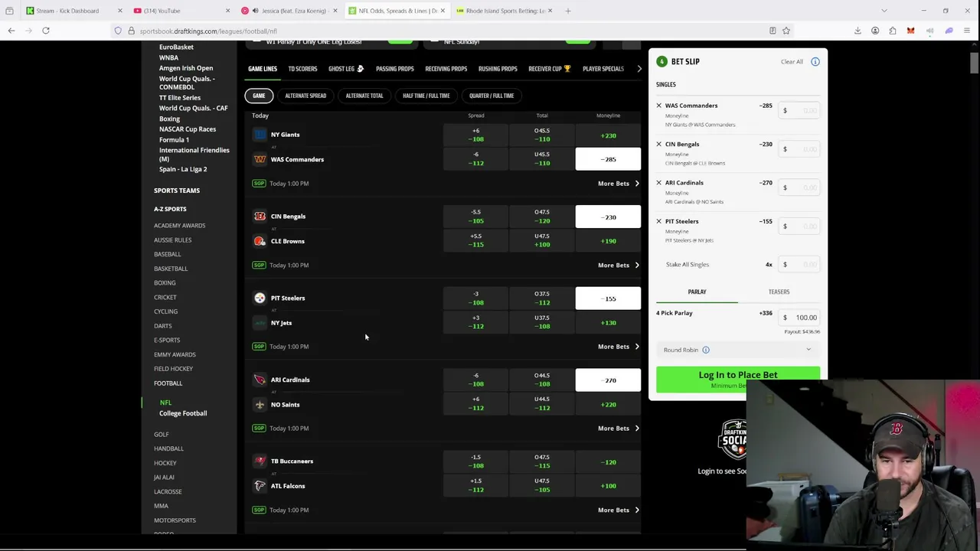This screenshot has width=980, height=551.
Task: Open browser extensions puzzle icon
Action: click(893, 31)
